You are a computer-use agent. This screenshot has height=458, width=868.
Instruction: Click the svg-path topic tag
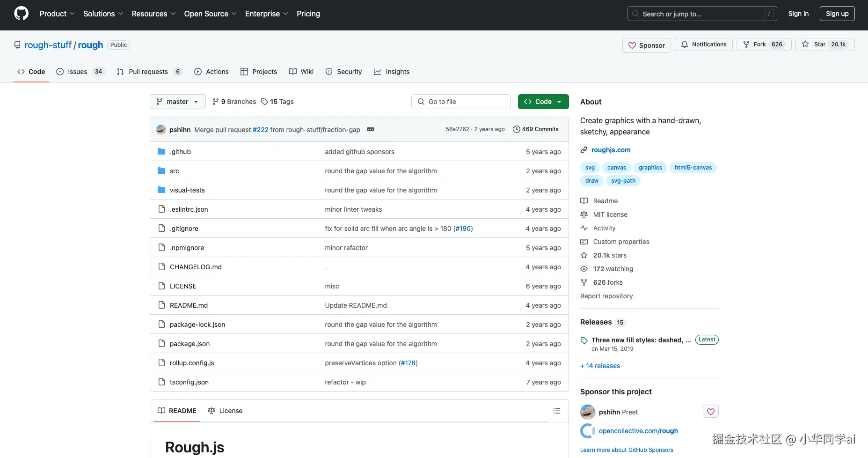click(x=623, y=181)
